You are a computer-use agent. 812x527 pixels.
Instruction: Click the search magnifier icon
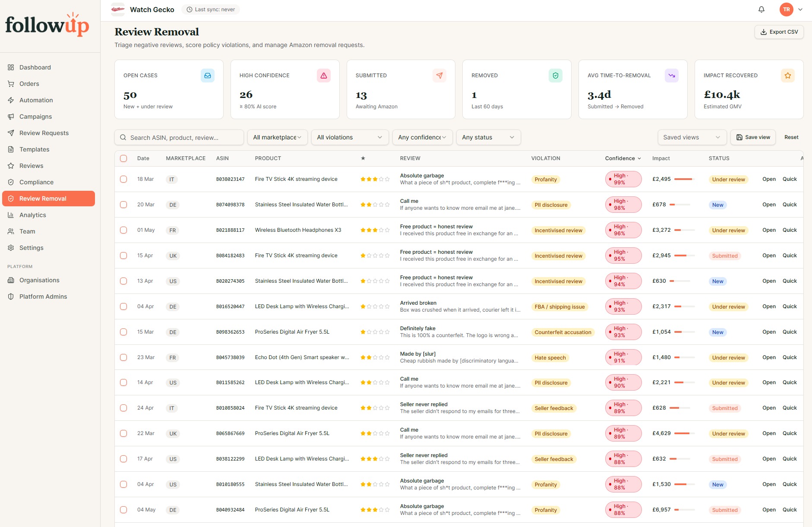[123, 138]
